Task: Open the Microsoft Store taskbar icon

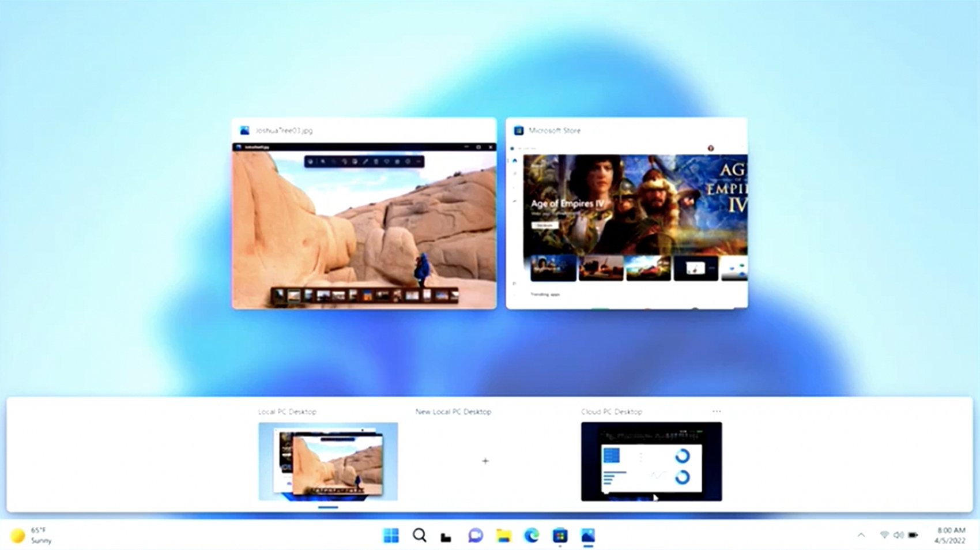Action: click(560, 536)
